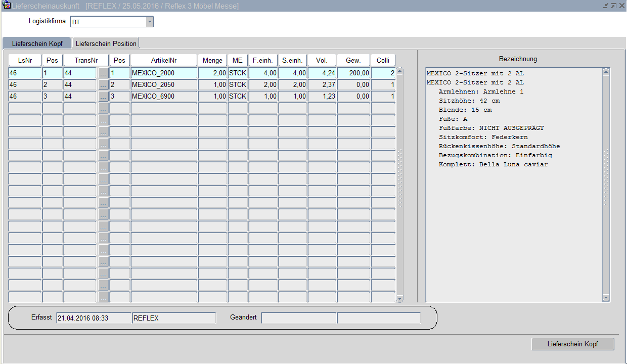This screenshot has height=364, width=627.
Task: Click the first empty Geändert field
Action: click(x=298, y=318)
